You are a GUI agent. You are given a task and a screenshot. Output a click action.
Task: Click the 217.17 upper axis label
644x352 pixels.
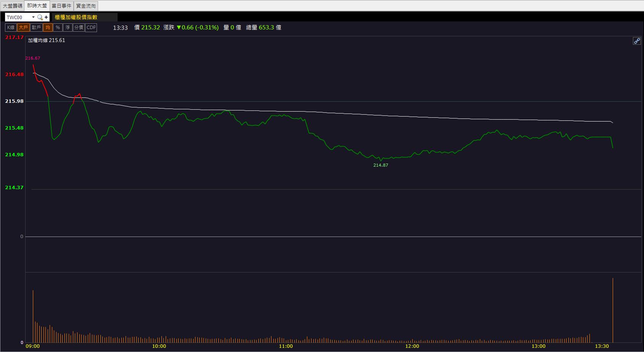15,37
